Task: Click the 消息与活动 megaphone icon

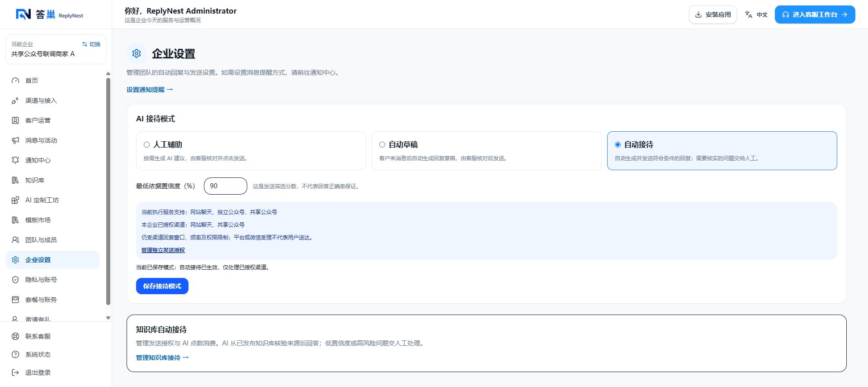Action: [x=15, y=140]
